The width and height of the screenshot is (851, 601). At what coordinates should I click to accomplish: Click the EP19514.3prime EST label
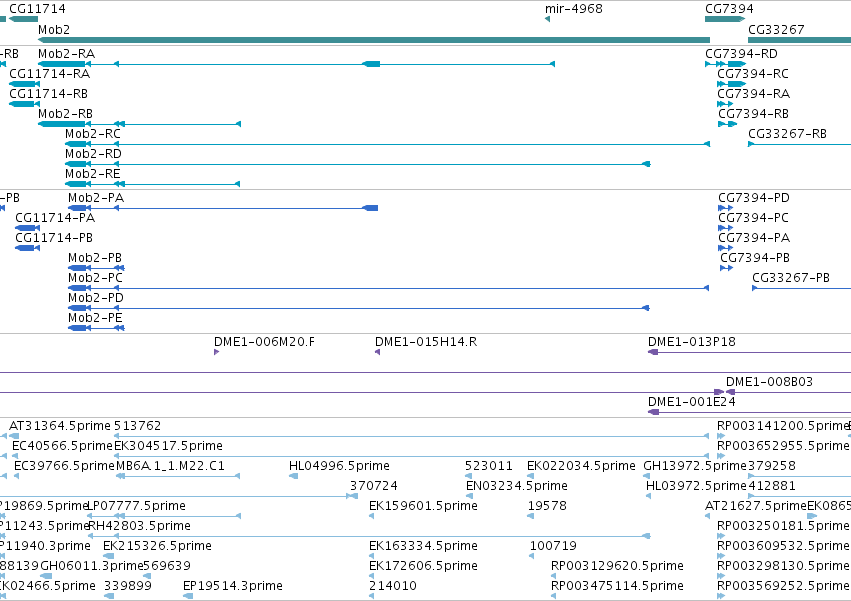tap(232, 586)
